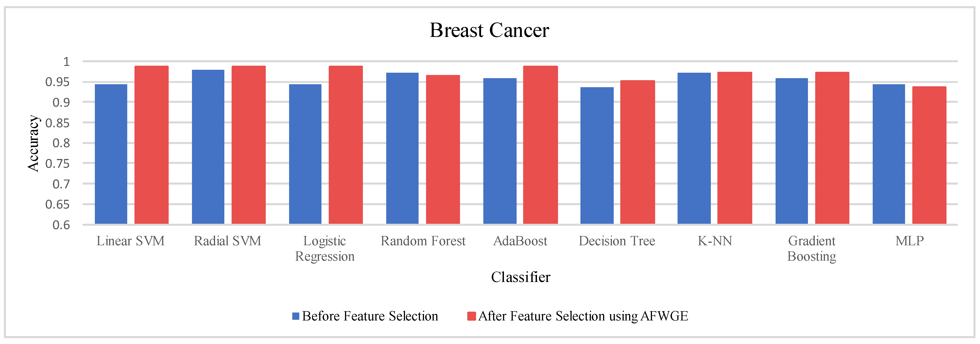Select the blue Gradient Boosting bar
Screen dimensions: 980x344
click(x=792, y=151)
